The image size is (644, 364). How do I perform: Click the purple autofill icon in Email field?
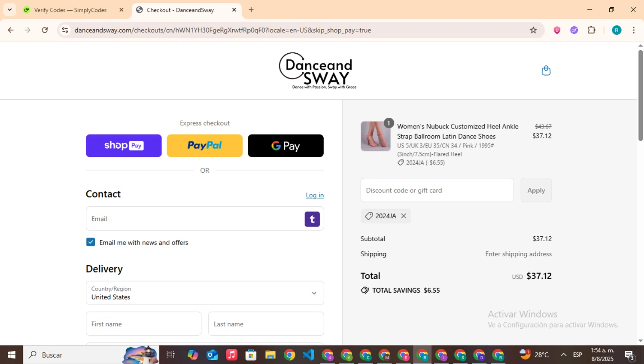click(x=312, y=219)
